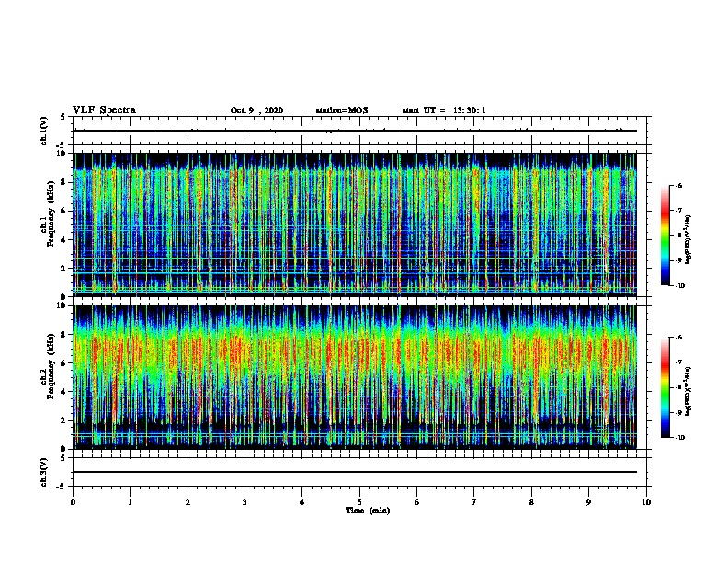This screenshot has width=728, height=563.
Task: Click the "start UT = 13:30:1" label
Action: pyautogui.click(x=444, y=110)
